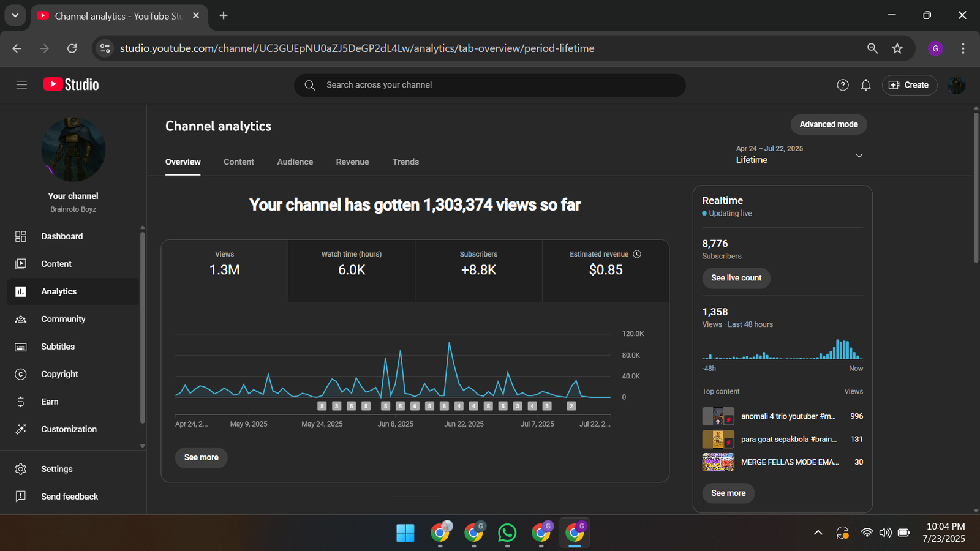Screen dimensions: 980x551
Task: Click the Create button
Action: pyautogui.click(x=910, y=85)
